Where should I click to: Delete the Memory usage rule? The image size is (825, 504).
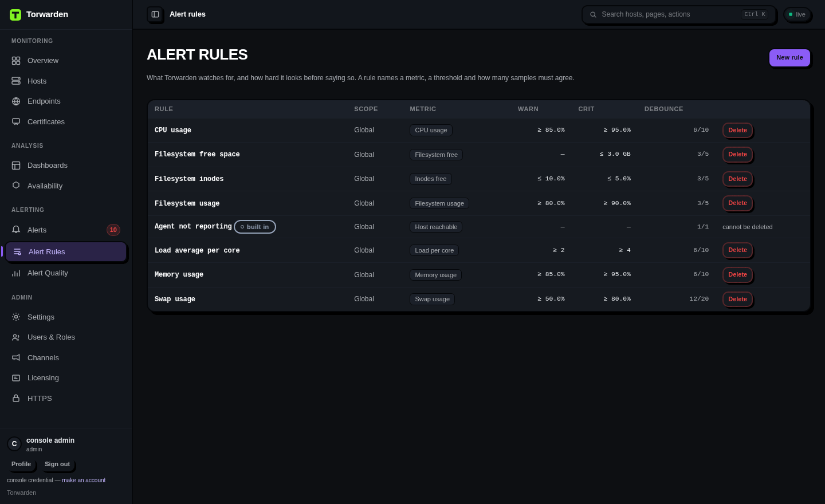pyautogui.click(x=737, y=275)
